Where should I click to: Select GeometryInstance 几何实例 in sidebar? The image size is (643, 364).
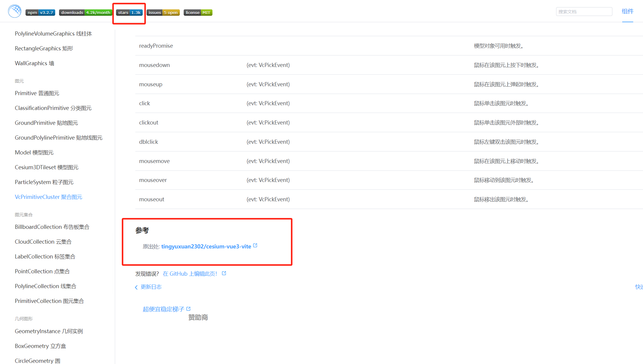point(49,331)
